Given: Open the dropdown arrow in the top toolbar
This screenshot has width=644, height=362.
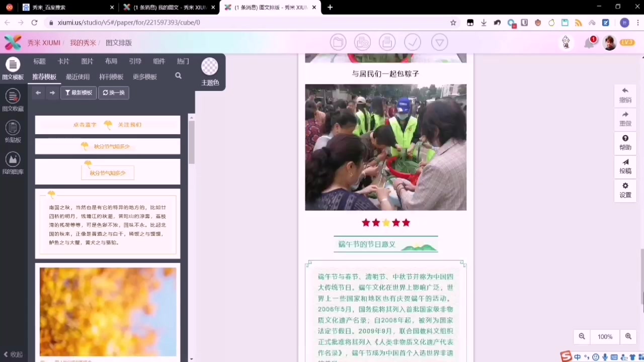Looking at the screenshot, I should coord(439,42).
